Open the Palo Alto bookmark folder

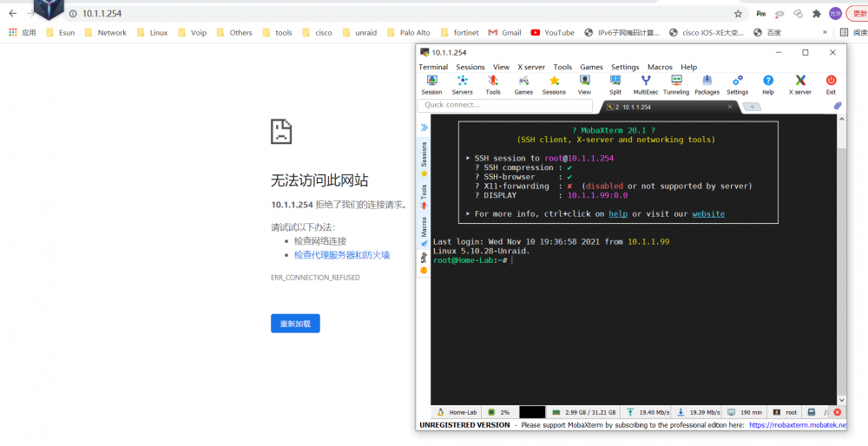[x=407, y=33]
